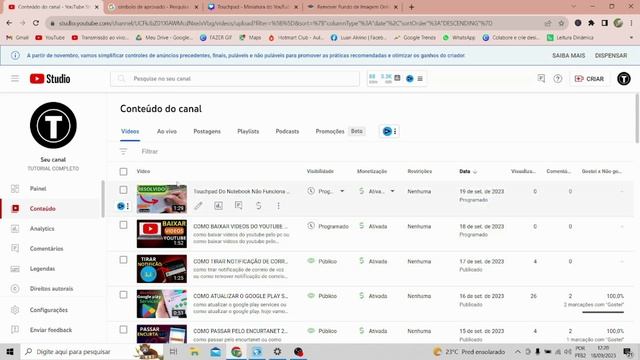The image size is (640, 360).
Task: Check the COMO BAIXAR VIDEOS row checkbox
Action: 123,225
